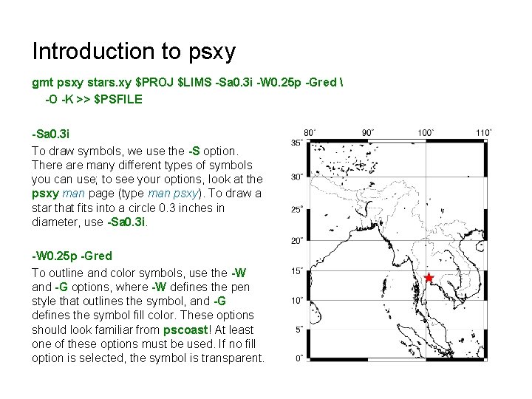532x399 pixels.
Task: Click the italic 'man psxy' text
Action: [x=173, y=194]
